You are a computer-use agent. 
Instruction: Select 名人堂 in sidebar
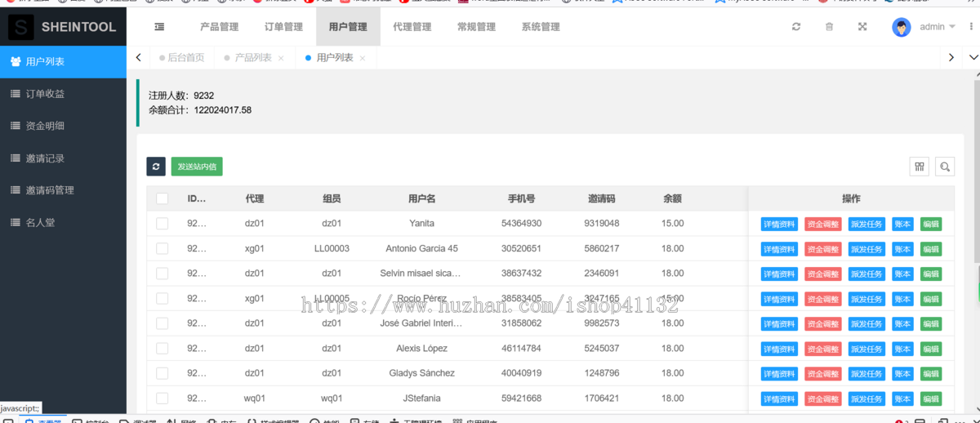click(x=63, y=222)
